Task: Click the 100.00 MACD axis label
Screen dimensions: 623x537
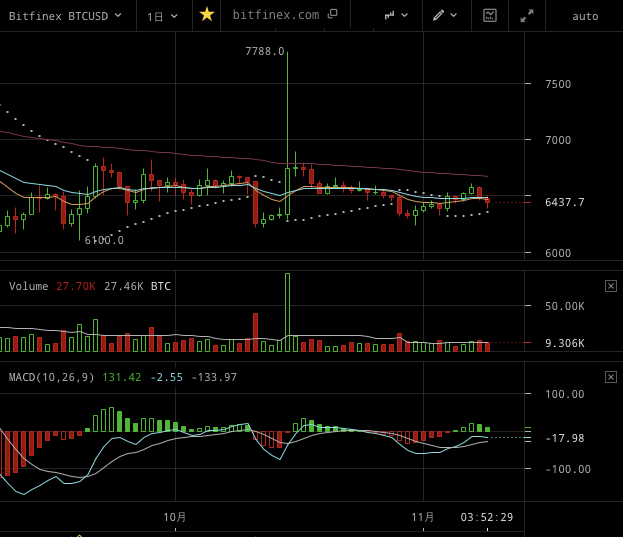Action: [565, 394]
